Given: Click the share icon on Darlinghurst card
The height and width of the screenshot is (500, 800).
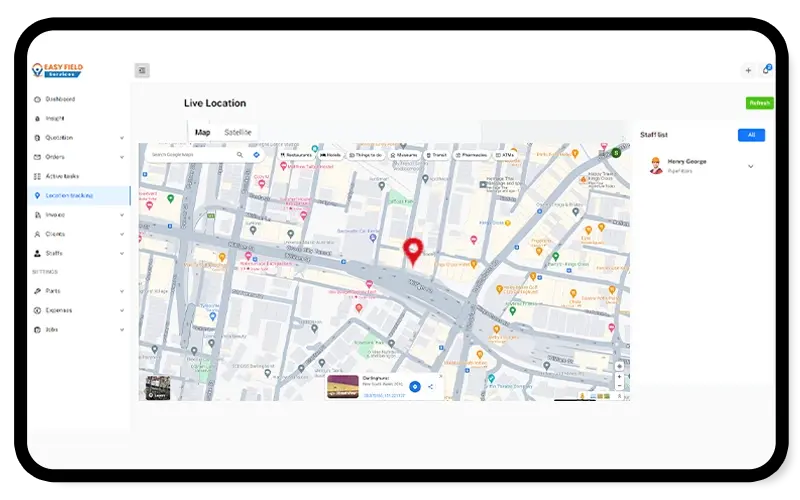Looking at the screenshot, I should [431, 387].
